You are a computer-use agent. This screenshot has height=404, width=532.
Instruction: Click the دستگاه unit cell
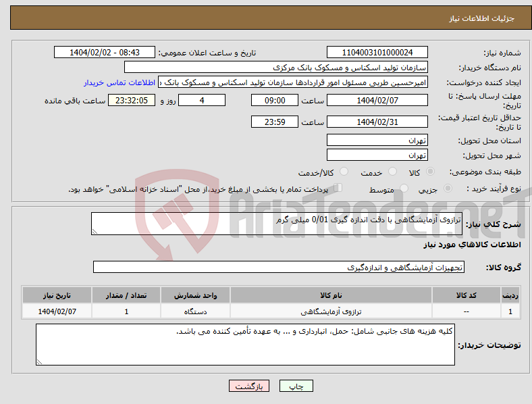(195, 311)
